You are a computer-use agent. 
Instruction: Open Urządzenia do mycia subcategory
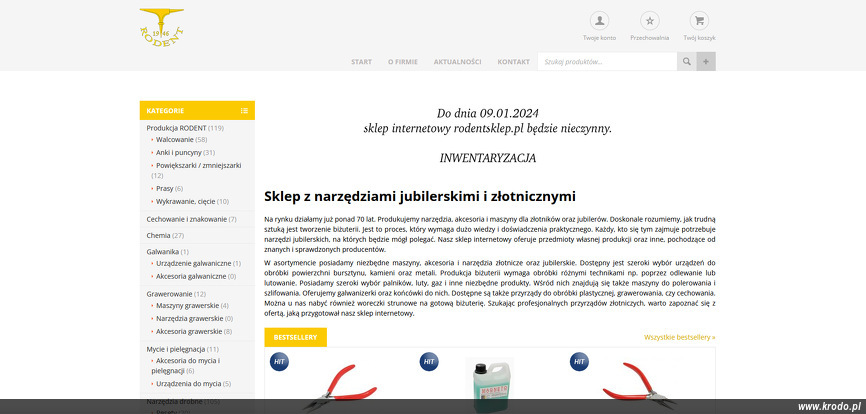(188, 384)
